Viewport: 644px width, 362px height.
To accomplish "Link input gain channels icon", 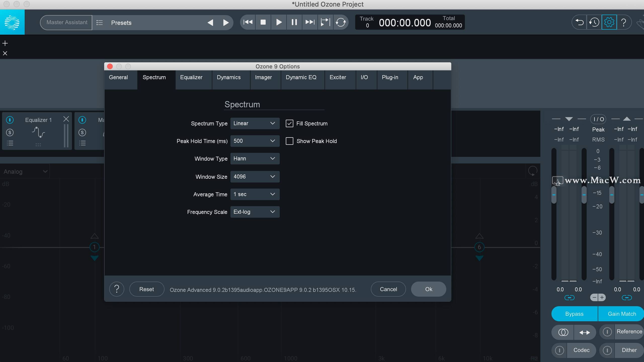I will pos(570,298).
